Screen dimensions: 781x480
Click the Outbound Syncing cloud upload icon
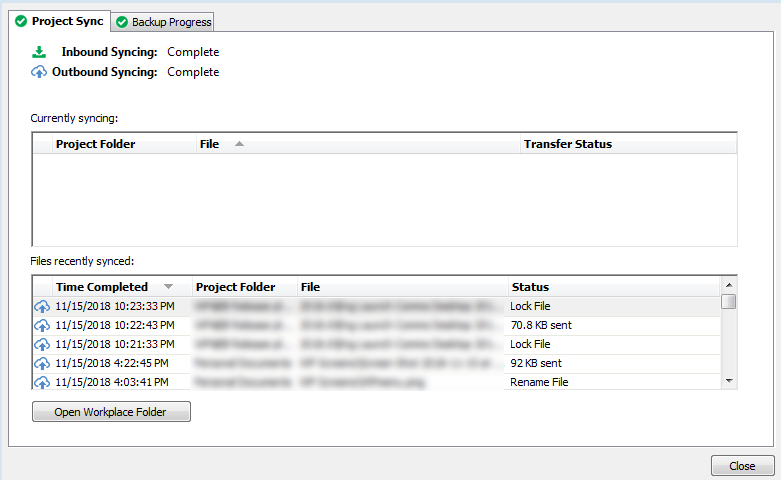[x=39, y=72]
